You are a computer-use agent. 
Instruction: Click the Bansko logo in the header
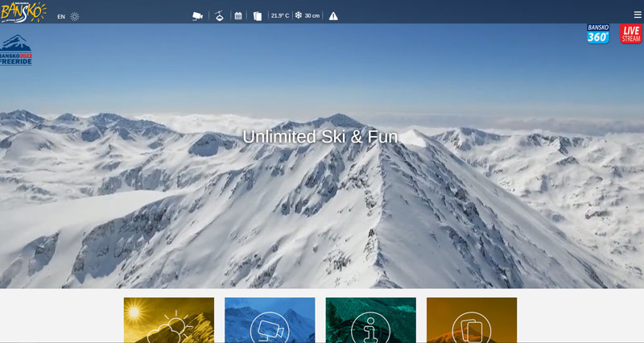click(23, 12)
